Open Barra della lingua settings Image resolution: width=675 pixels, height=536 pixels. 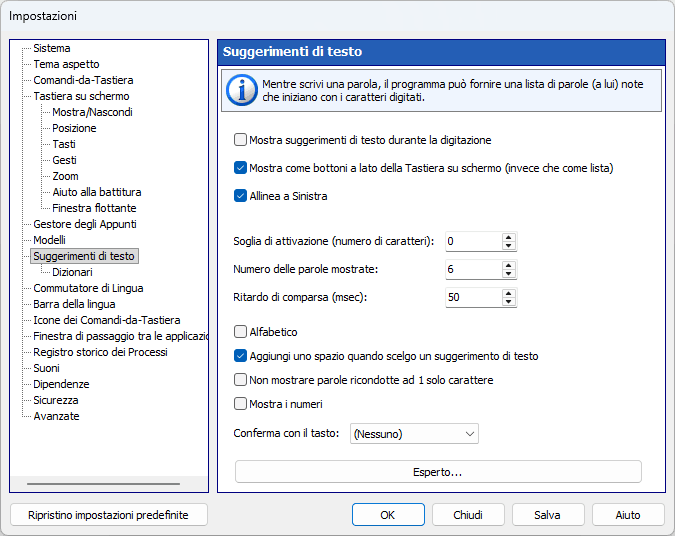tap(74, 304)
